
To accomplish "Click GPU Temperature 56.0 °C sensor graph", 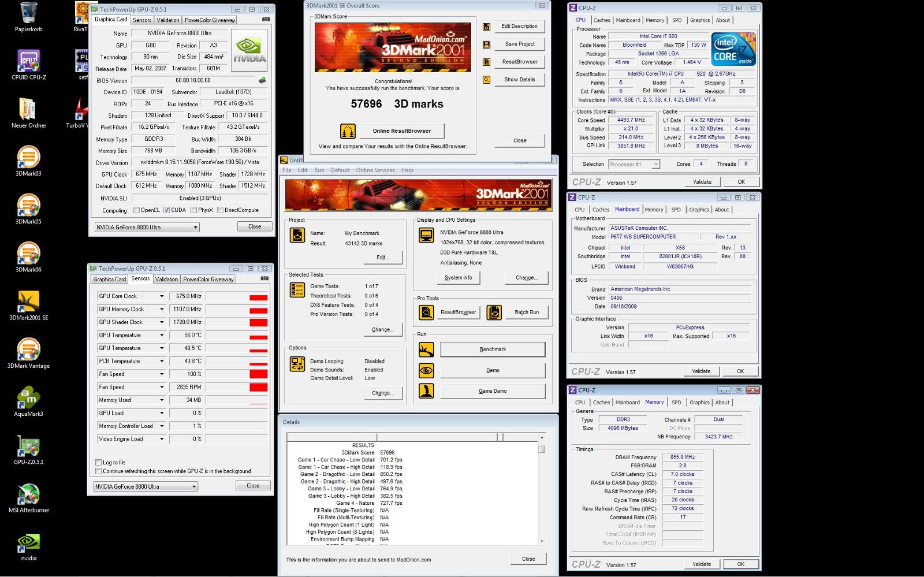I will [237, 336].
